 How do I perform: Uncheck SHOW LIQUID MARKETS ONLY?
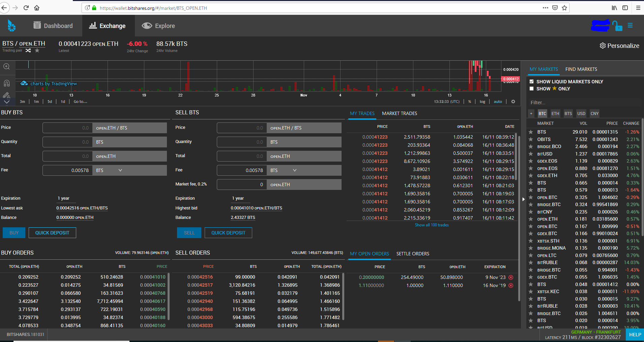click(531, 81)
